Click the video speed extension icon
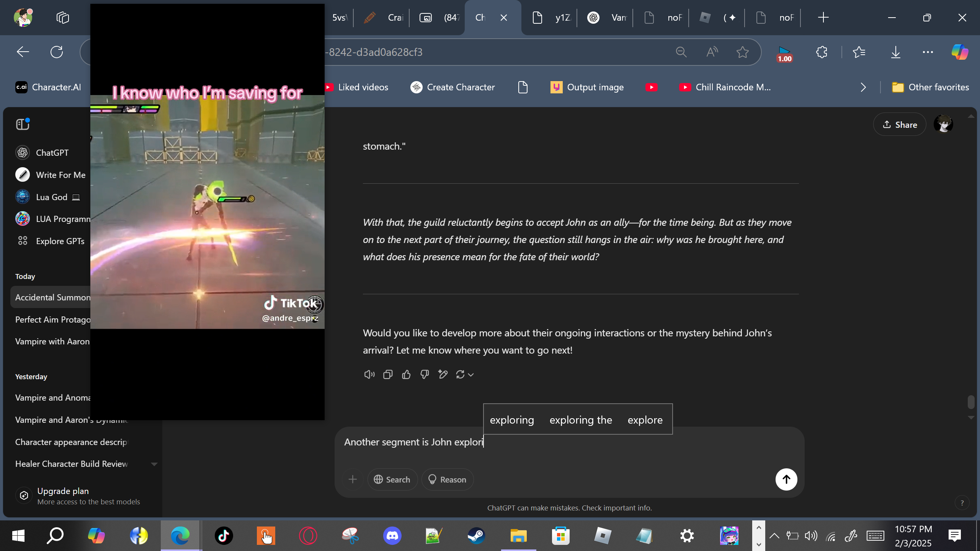 (784, 54)
